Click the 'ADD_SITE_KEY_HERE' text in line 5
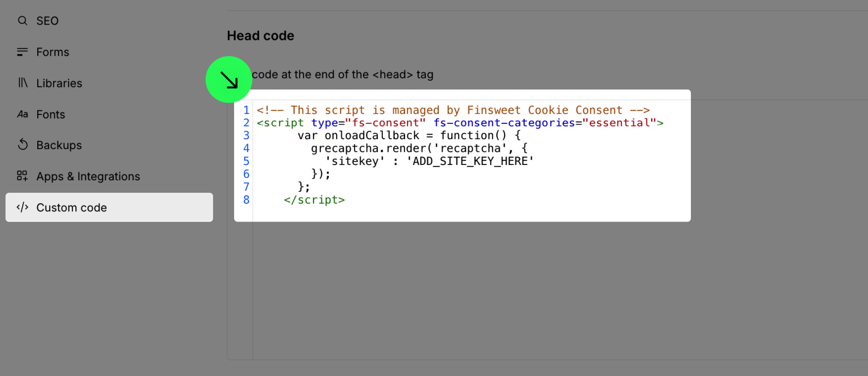Screen dimensions: 868x376 pyautogui.click(x=470, y=161)
